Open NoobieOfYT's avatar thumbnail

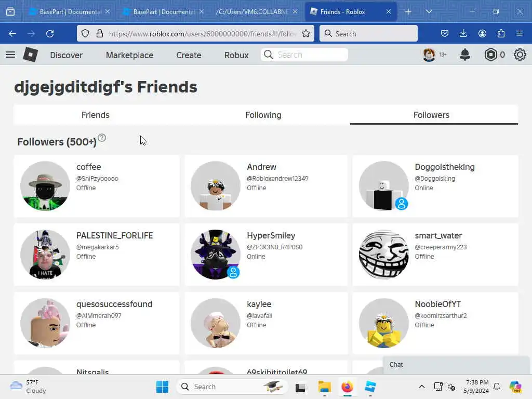pyautogui.click(x=384, y=323)
